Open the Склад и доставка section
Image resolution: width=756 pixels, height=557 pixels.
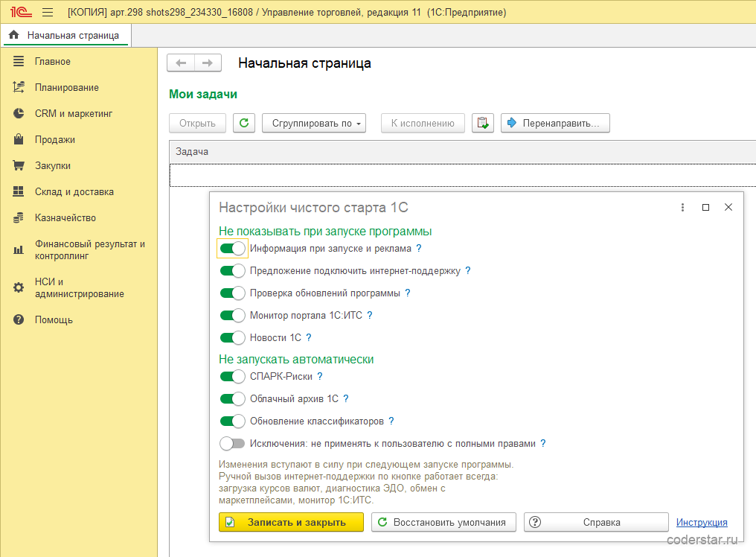coord(74,191)
